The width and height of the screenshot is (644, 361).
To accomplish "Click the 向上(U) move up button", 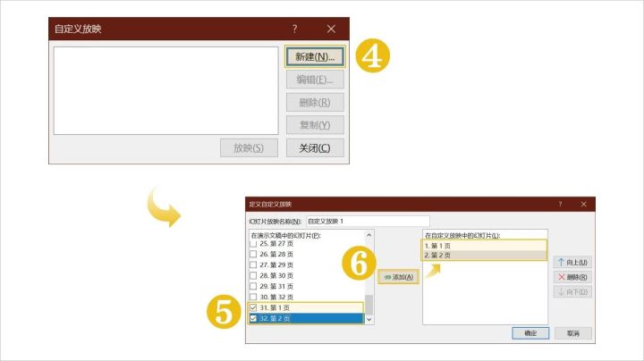I will (572, 262).
